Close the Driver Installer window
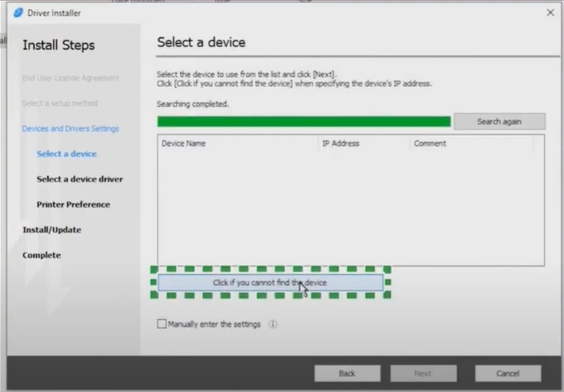The height and width of the screenshot is (392, 564). click(x=550, y=12)
